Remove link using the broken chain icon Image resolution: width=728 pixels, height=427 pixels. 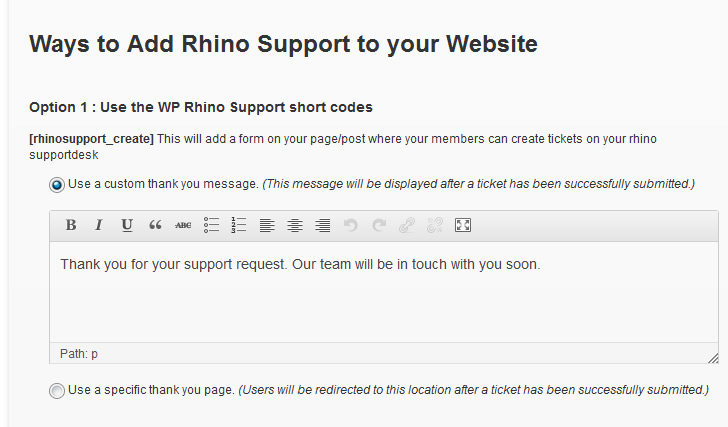click(435, 225)
